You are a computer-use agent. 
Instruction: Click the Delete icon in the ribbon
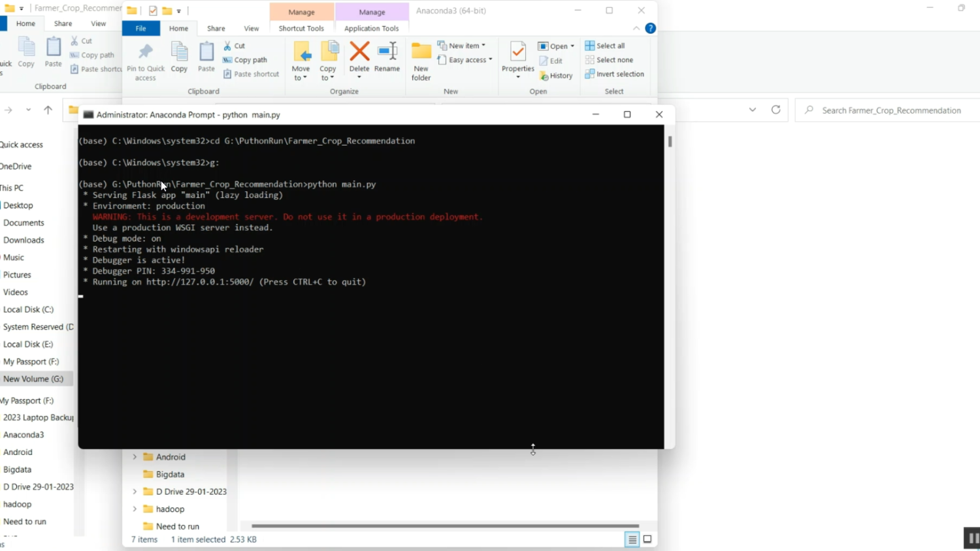[359, 52]
